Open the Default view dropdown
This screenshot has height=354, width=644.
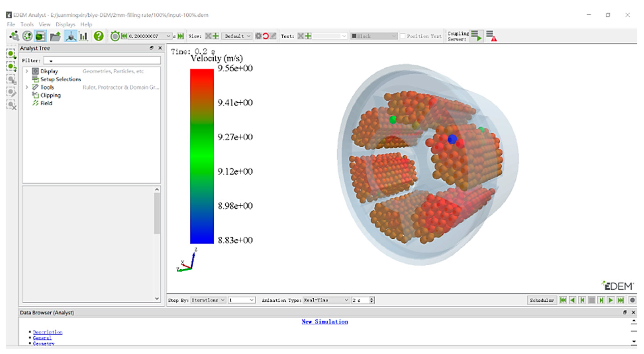pyautogui.click(x=236, y=36)
